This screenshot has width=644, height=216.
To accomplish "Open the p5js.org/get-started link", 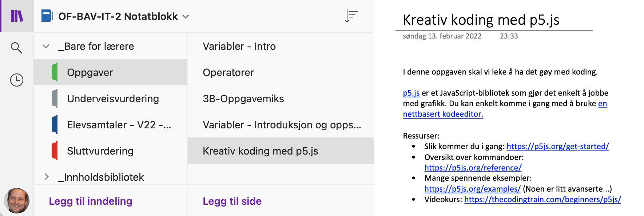I will pyautogui.click(x=557, y=146).
